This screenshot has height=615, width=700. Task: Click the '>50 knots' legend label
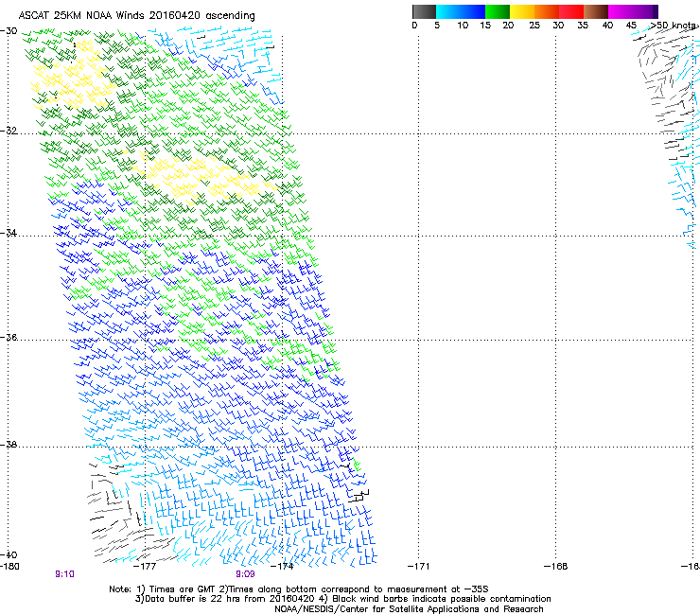tap(674, 25)
